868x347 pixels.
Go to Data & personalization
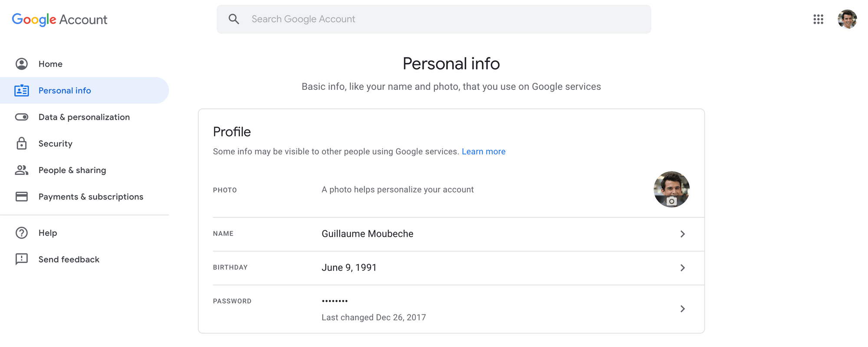coord(84,117)
